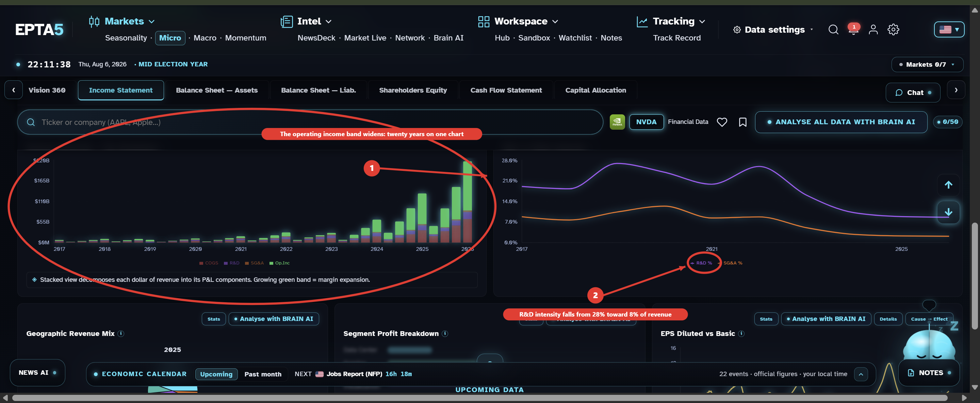980x403 pixels.
Task: Switch economic calendar to Upcoming
Action: pos(216,374)
